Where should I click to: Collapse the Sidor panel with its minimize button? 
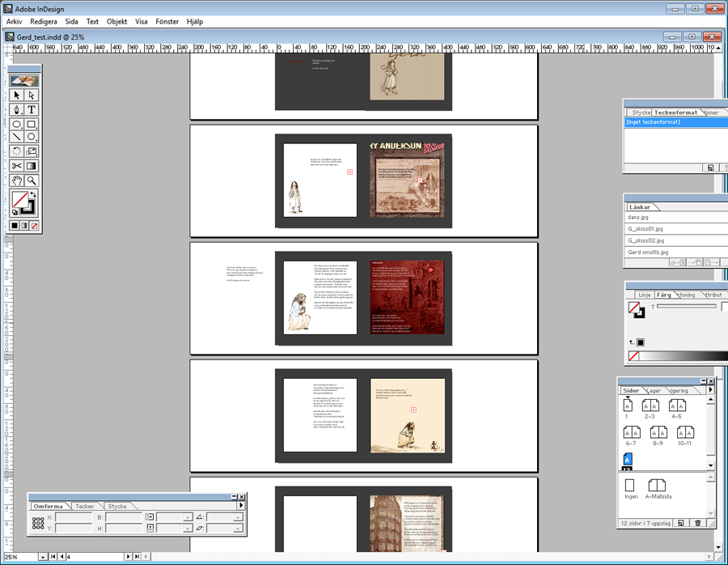(x=703, y=381)
